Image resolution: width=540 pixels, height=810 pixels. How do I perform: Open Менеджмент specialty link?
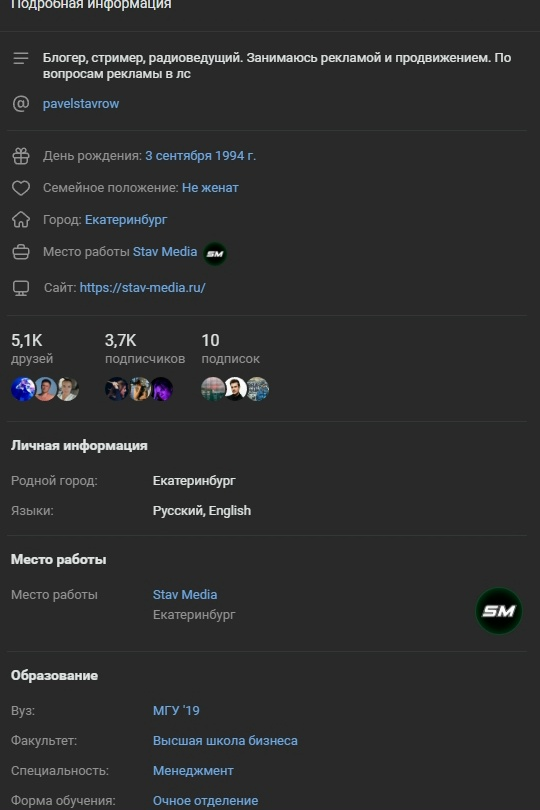click(x=193, y=770)
